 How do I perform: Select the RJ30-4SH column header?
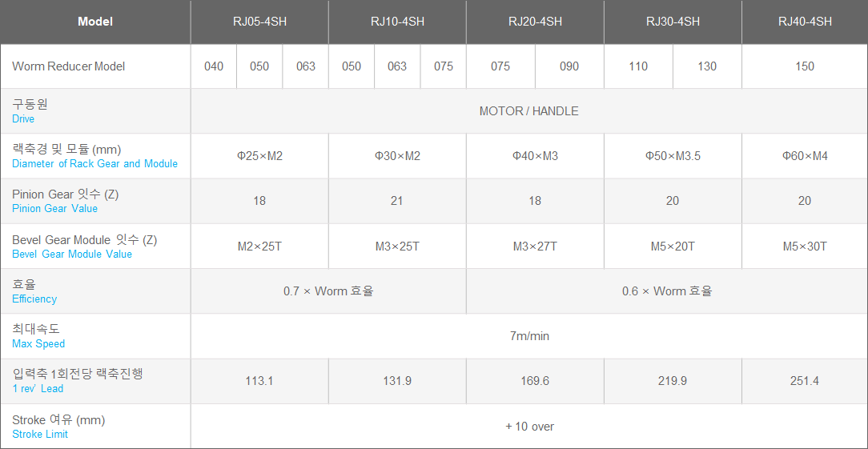pyautogui.click(x=673, y=22)
